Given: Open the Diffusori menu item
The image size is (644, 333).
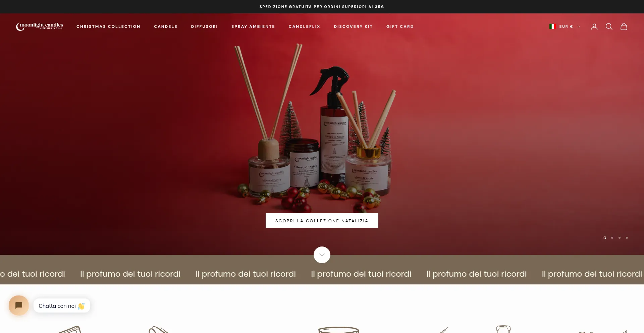Looking at the screenshot, I should point(204,26).
